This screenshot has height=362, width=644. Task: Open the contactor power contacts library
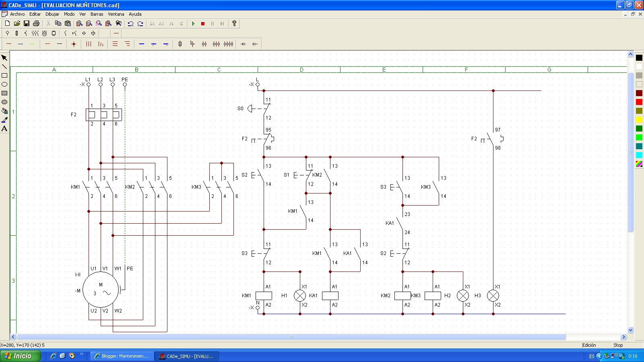point(35,33)
